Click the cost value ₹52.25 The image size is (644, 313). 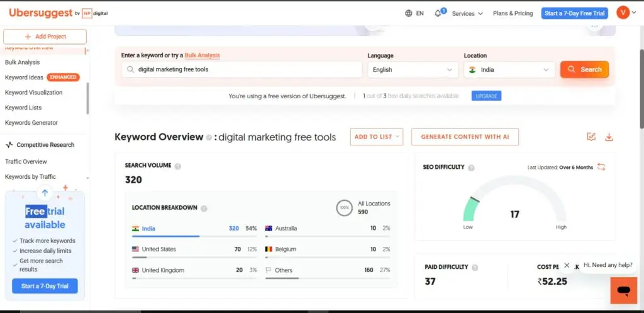pyautogui.click(x=552, y=282)
